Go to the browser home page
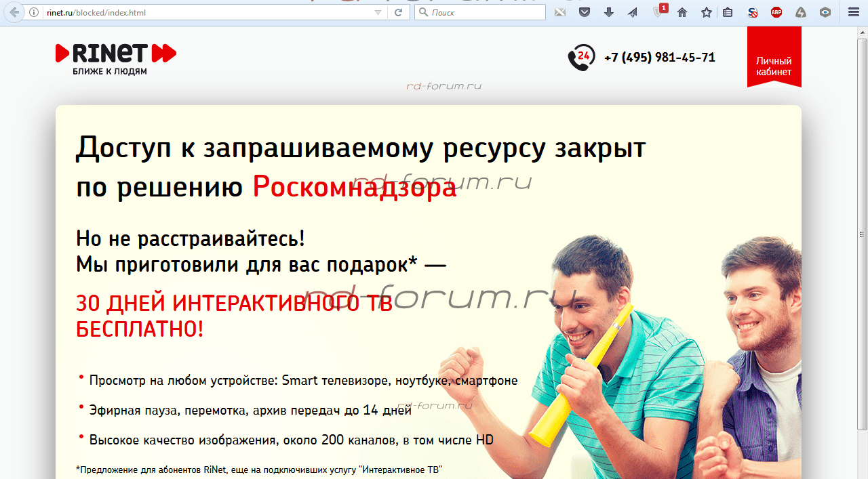Viewport: 868px width, 479px height. (x=682, y=12)
